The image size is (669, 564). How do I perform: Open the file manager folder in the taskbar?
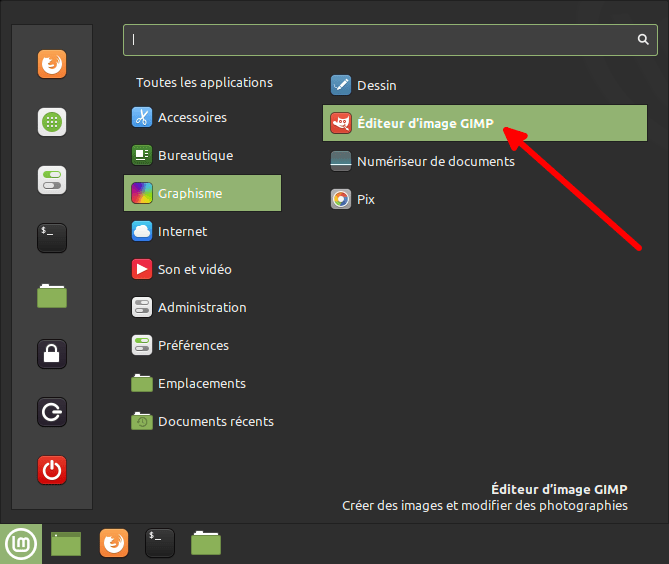pyautogui.click(x=206, y=543)
